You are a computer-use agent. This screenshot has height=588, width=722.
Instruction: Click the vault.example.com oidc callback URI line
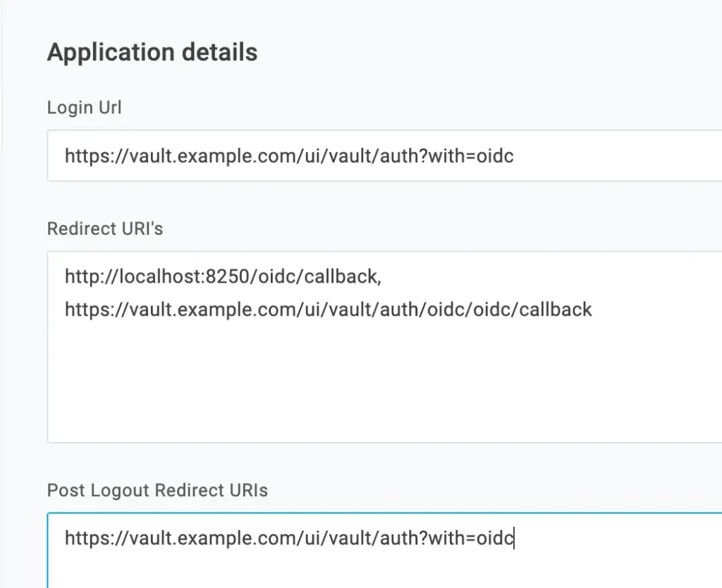click(x=328, y=310)
